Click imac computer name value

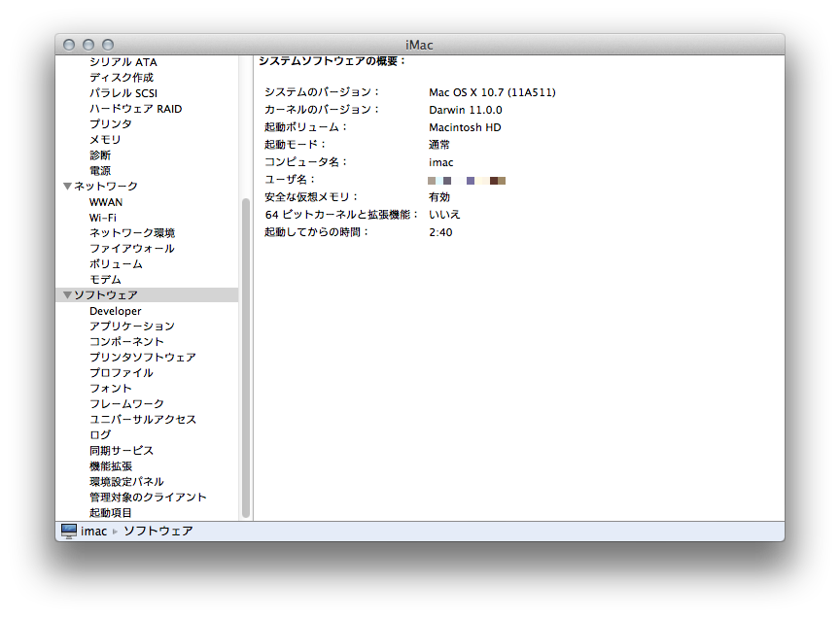click(440, 162)
